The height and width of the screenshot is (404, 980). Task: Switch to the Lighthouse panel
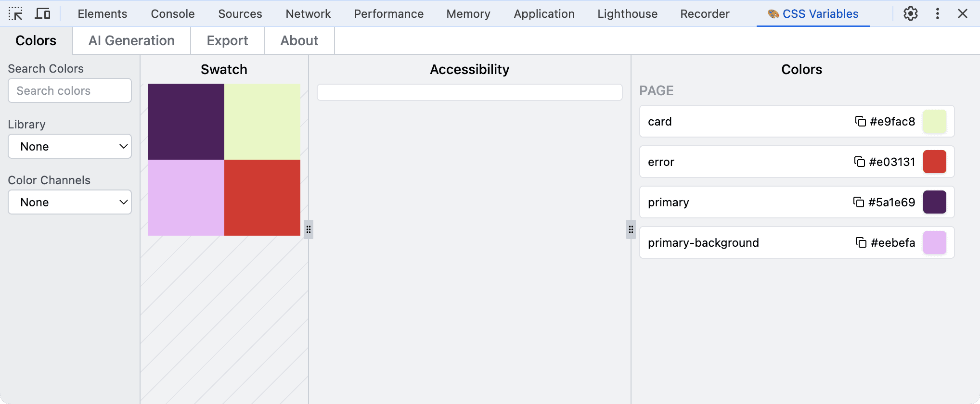pyautogui.click(x=627, y=13)
